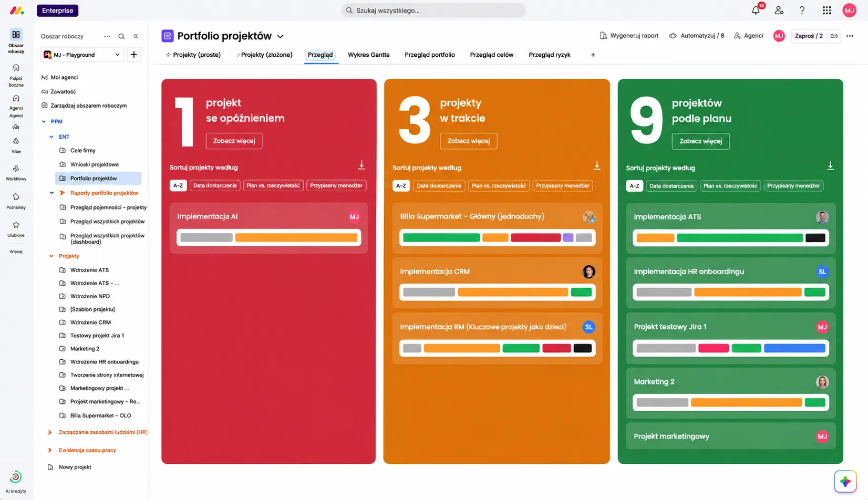Expand Ewidencja czasu pracy folder
Screen dimensions: 868x500
(50, 450)
